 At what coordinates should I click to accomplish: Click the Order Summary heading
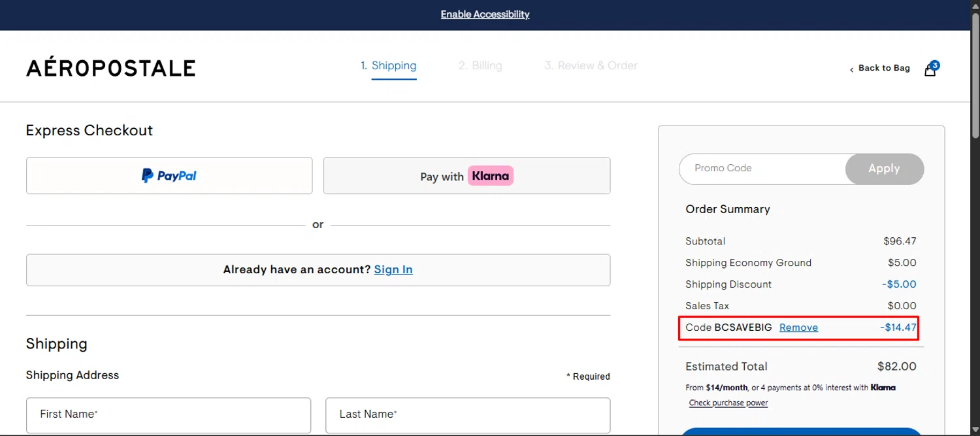tap(728, 209)
